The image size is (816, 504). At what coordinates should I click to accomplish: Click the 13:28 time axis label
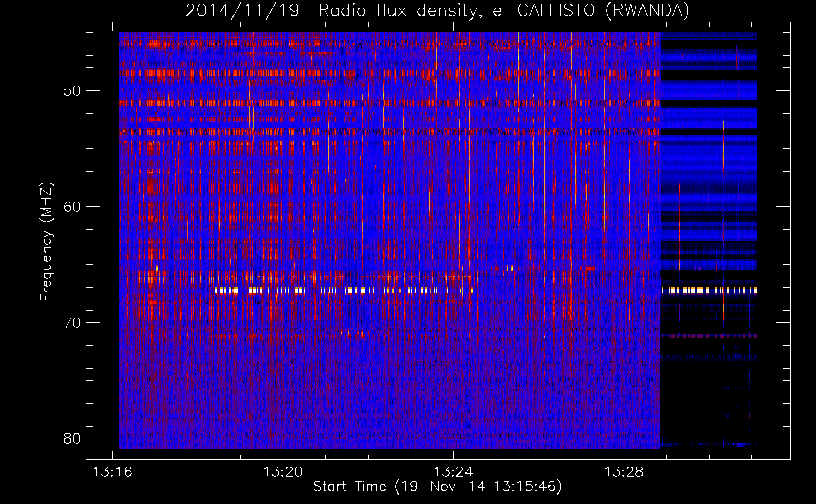pos(624,472)
